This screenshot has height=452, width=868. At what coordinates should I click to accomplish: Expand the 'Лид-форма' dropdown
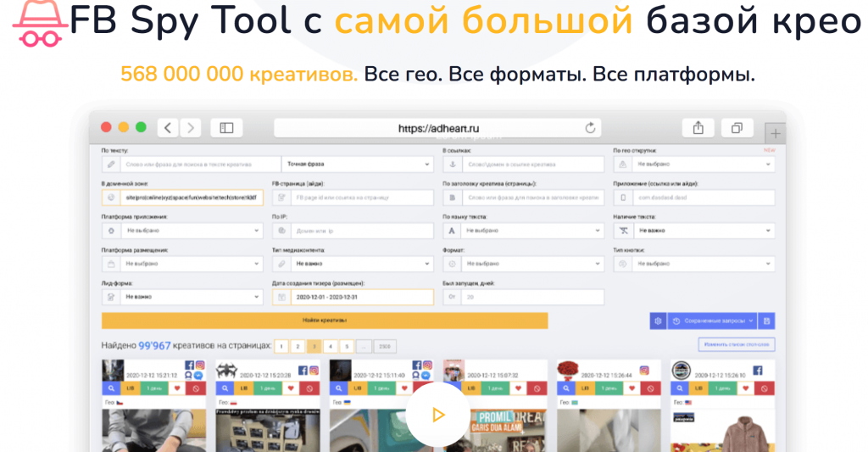click(182, 297)
